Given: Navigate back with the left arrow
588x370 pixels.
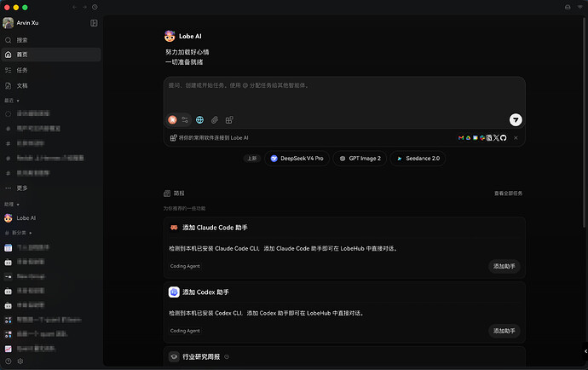Looking at the screenshot, I should [75, 7].
